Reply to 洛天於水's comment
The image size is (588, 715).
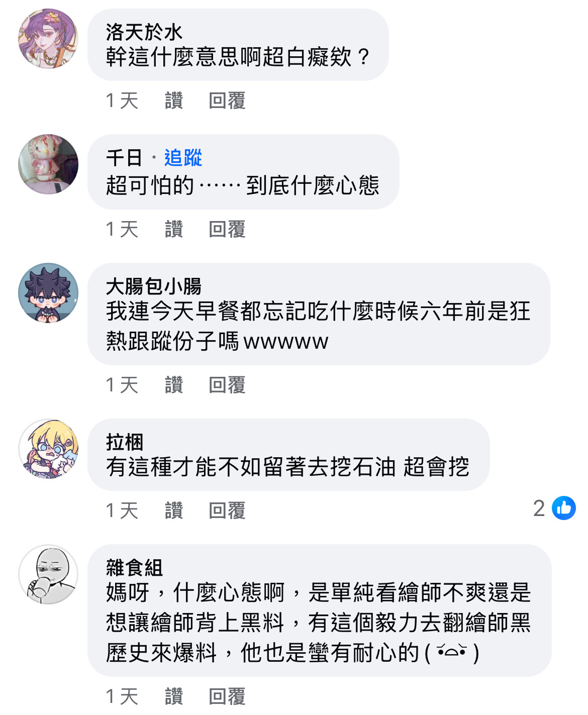(x=227, y=100)
